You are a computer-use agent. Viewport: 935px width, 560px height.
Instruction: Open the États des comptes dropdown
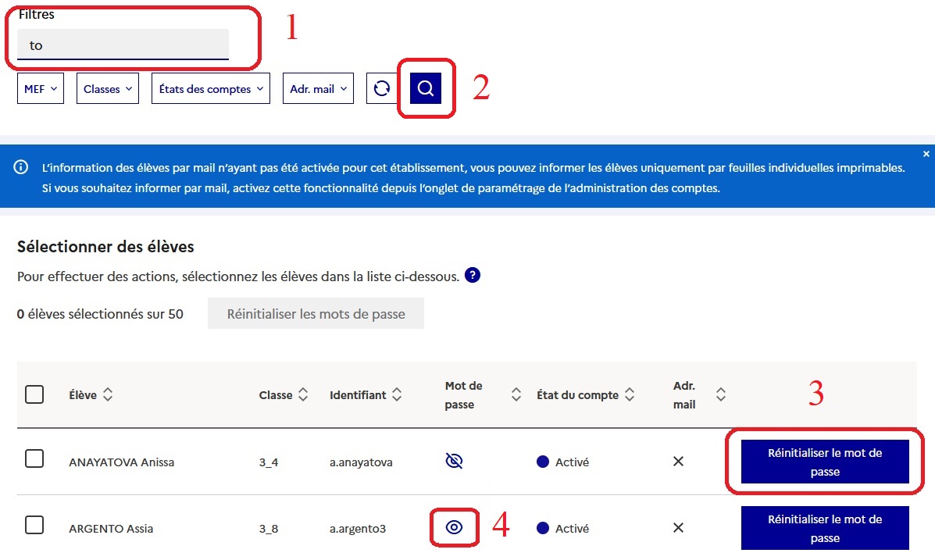coord(211,88)
